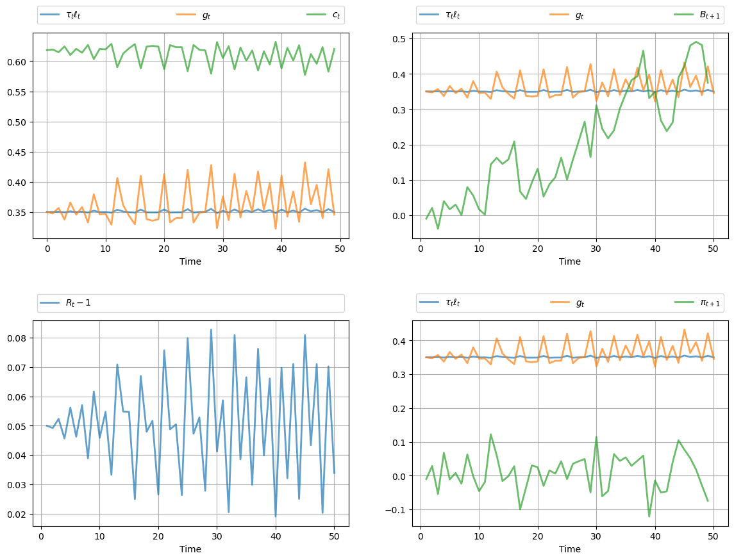
Task: Click the Time axis label under the R_t − 1 plot
Action: (x=190, y=549)
